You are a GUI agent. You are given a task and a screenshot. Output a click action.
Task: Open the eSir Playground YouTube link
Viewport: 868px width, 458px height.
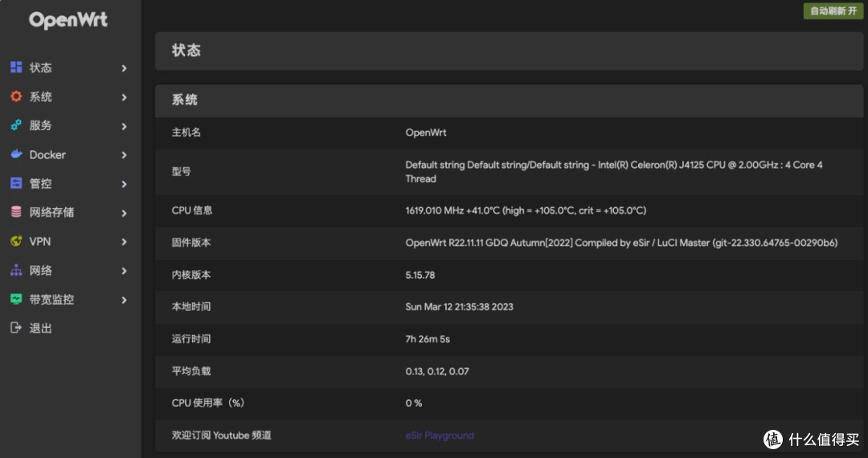click(440, 436)
